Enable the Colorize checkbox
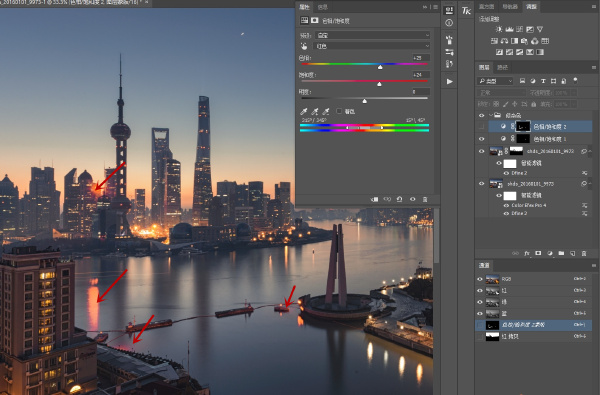600x395 pixels. [x=339, y=111]
